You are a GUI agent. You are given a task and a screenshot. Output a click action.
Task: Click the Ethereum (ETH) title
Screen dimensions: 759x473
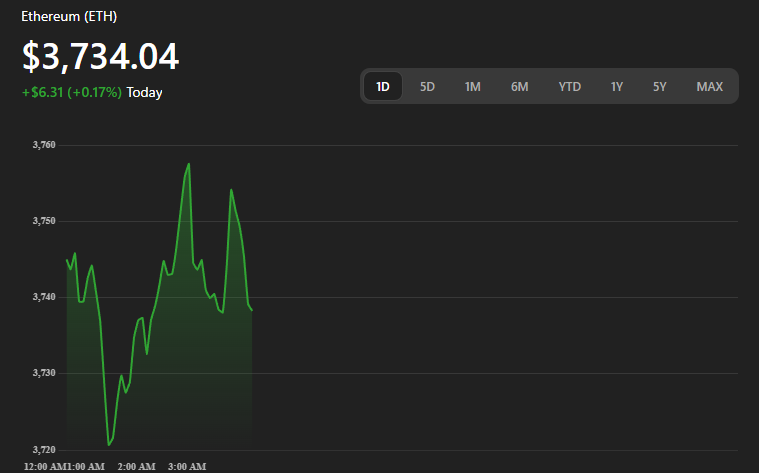coord(69,16)
